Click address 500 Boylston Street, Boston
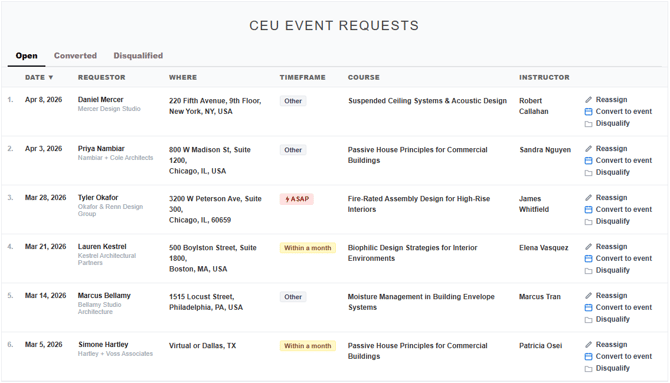This screenshot has width=670, height=383. tap(213, 258)
